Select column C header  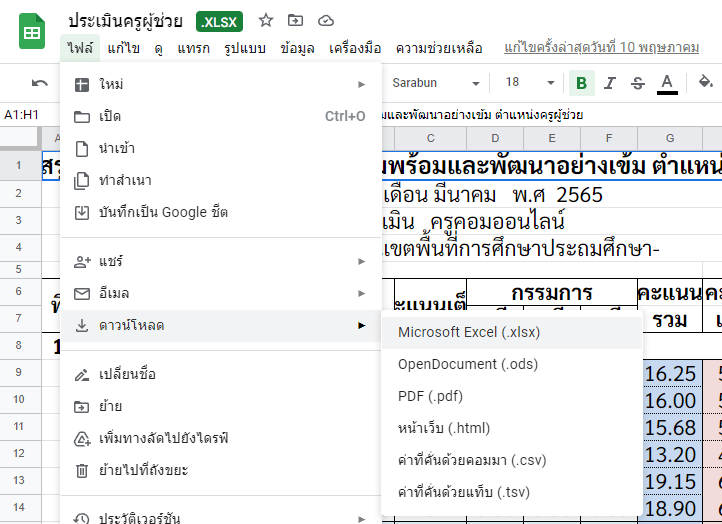[431, 138]
